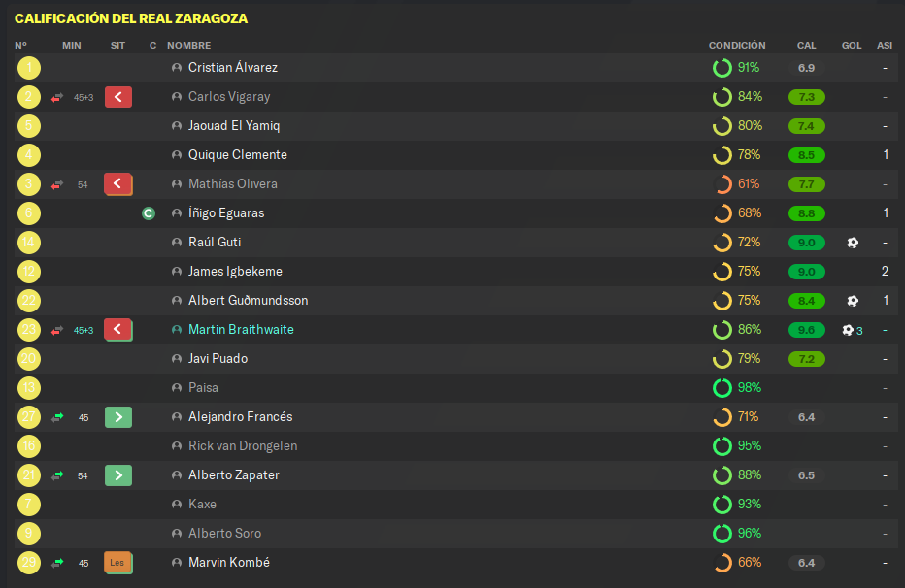Viewport: 905px width, 588px height.
Task: Click the captain badge next to Íñigo Eguaras
Action: (x=149, y=213)
